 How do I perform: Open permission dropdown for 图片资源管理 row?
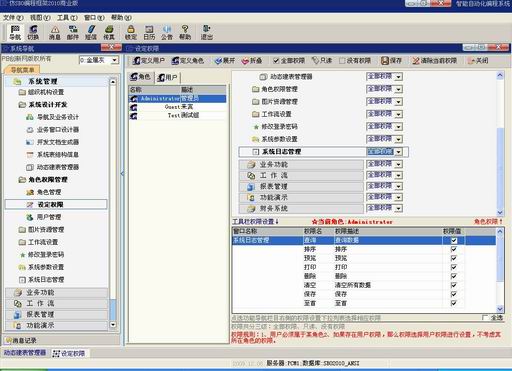pos(398,102)
